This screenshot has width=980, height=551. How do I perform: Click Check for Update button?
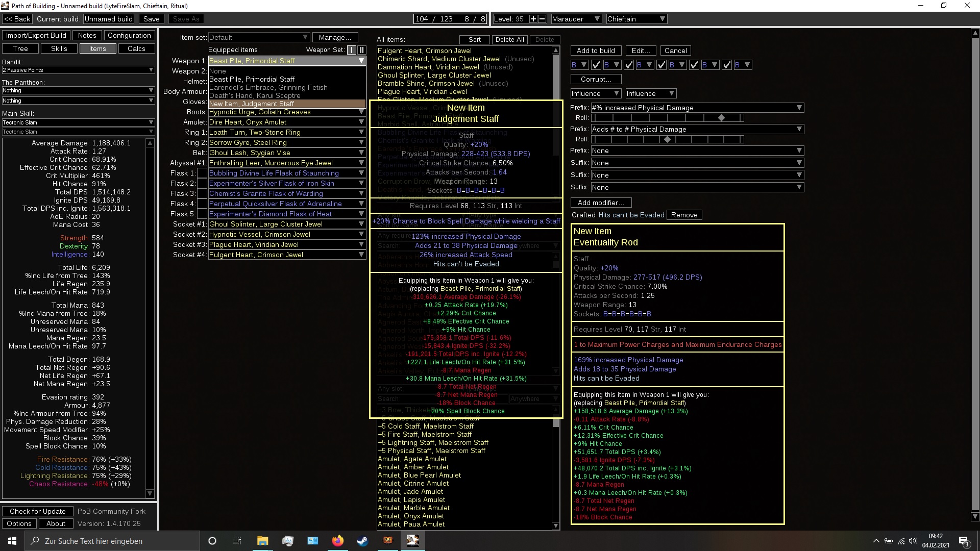coord(38,511)
